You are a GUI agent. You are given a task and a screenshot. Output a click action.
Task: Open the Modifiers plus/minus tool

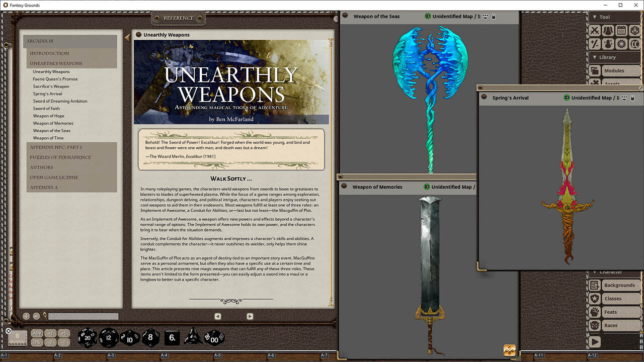point(595,44)
